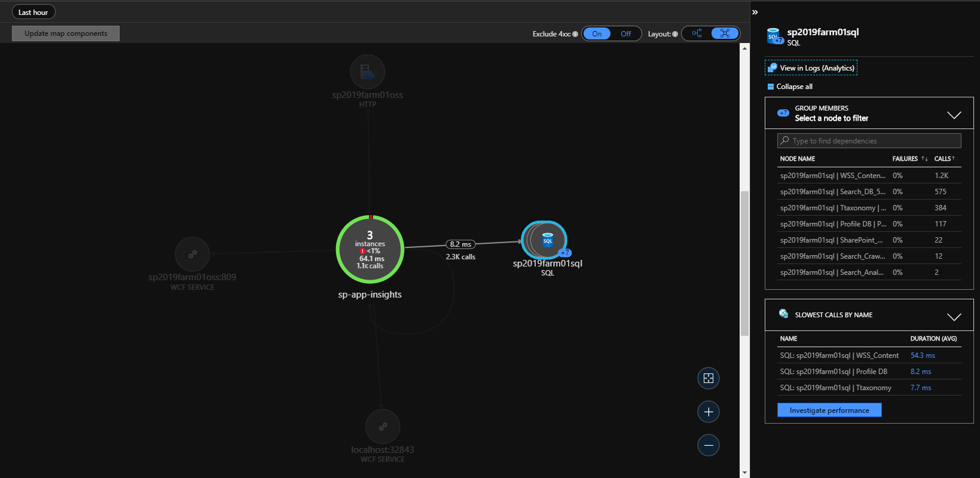Click the 8.2 ms dependency edge label
The height and width of the screenshot is (478, 980).
click(460, 244)
